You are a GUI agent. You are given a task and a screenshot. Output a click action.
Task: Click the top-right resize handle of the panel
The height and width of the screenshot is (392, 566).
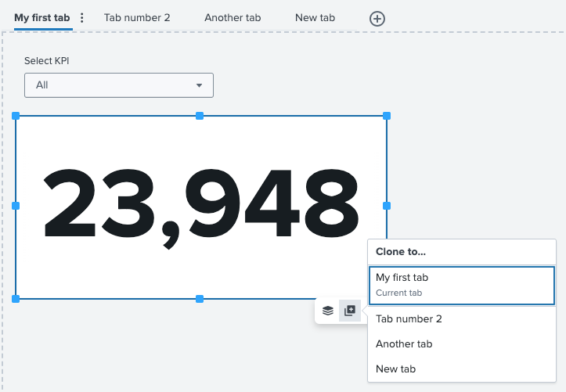coord(387,116)
